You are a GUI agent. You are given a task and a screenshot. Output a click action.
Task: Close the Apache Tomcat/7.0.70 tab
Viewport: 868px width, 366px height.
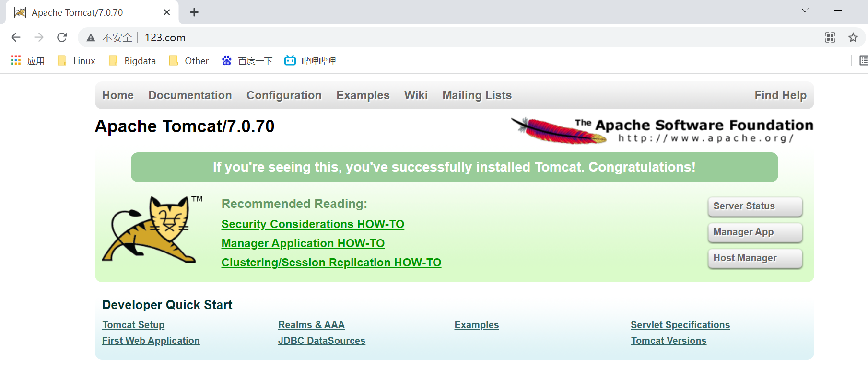(167, 12)
